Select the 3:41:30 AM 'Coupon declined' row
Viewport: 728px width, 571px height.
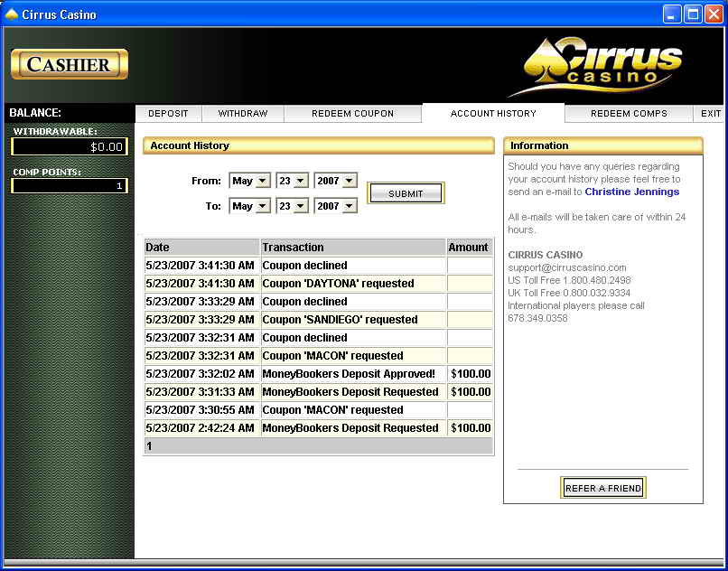click(319, 266)
